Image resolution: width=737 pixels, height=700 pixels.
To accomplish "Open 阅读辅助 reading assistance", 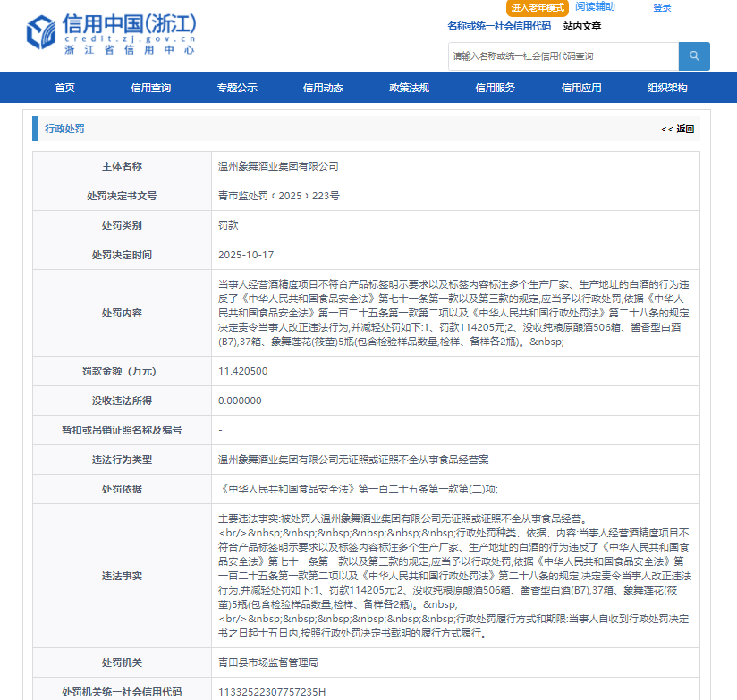I will click(595, 6).
